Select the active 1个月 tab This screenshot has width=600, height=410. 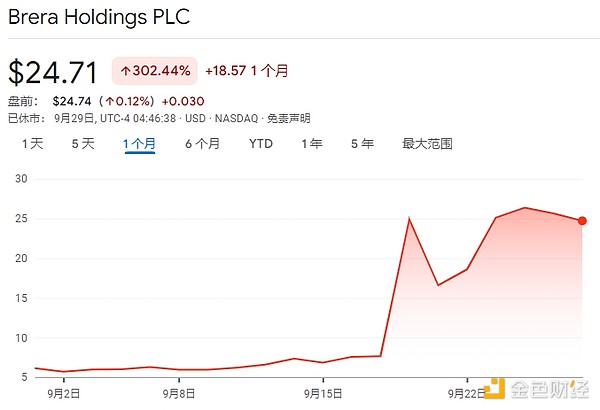(139, 144)
